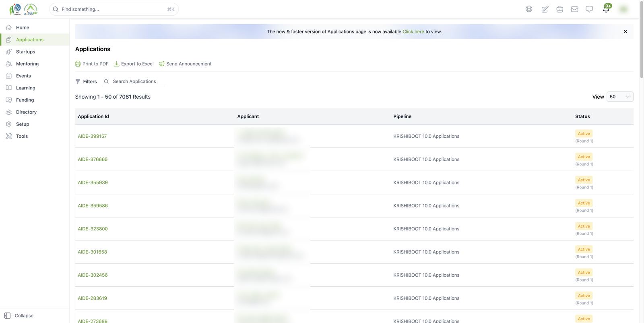This screenshot has height=323, width=644.
Task: Click the Print to PDF printer icon
Action: tap(78, 64)
